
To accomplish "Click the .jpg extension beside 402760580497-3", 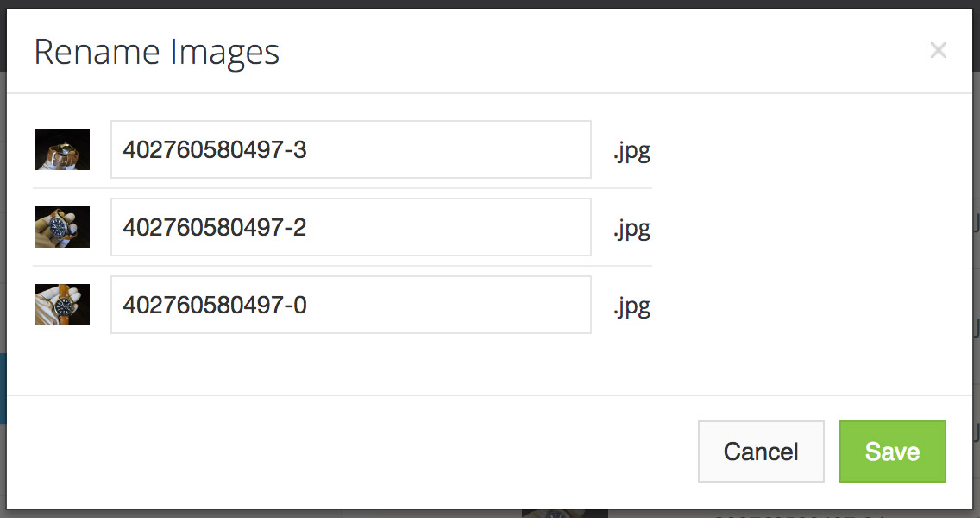I will click(631, 151).
